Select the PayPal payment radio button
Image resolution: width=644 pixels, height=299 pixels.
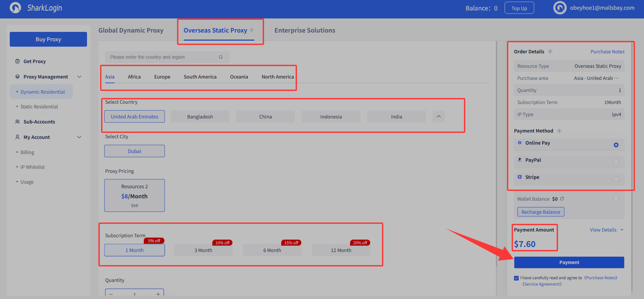(x=616, y=162)
